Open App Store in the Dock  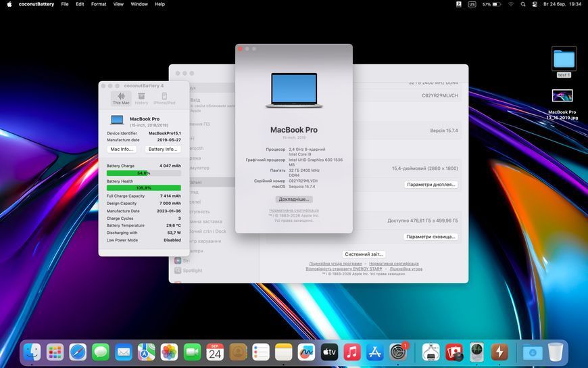(x=375, y=352)
